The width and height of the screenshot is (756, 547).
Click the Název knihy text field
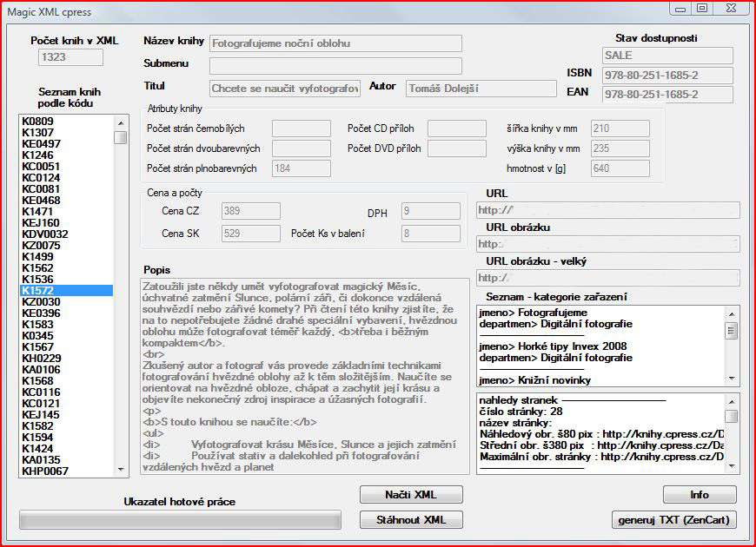point(335,43)
